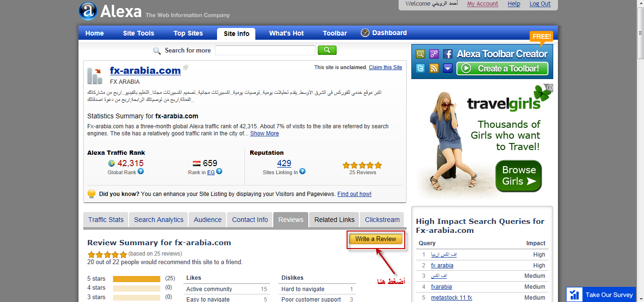The image size is (644, 302).
Task: Open the My Account link
Action: tap(483, 4)
